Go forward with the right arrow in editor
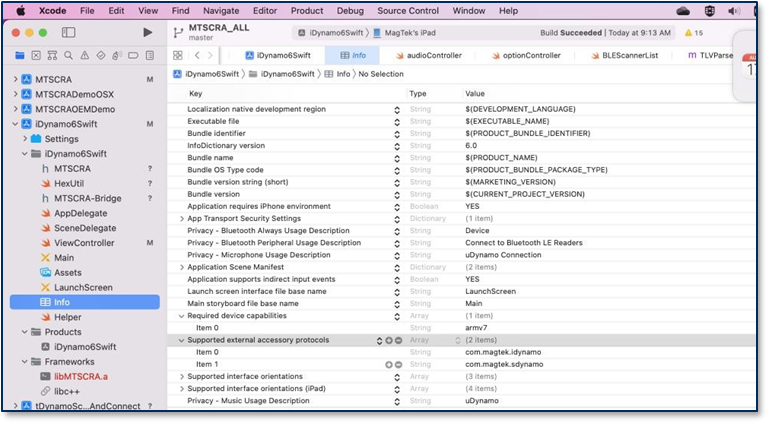The height and width of the screenshot is (423, 768). (210, 55)
